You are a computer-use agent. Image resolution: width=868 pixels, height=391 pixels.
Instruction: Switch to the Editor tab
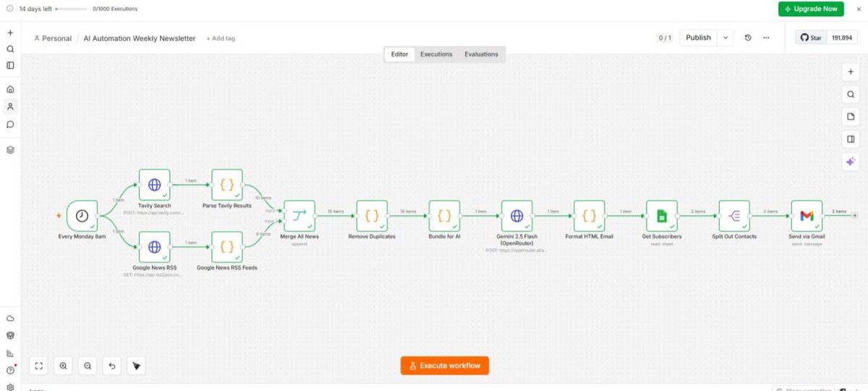click(399, 54)
